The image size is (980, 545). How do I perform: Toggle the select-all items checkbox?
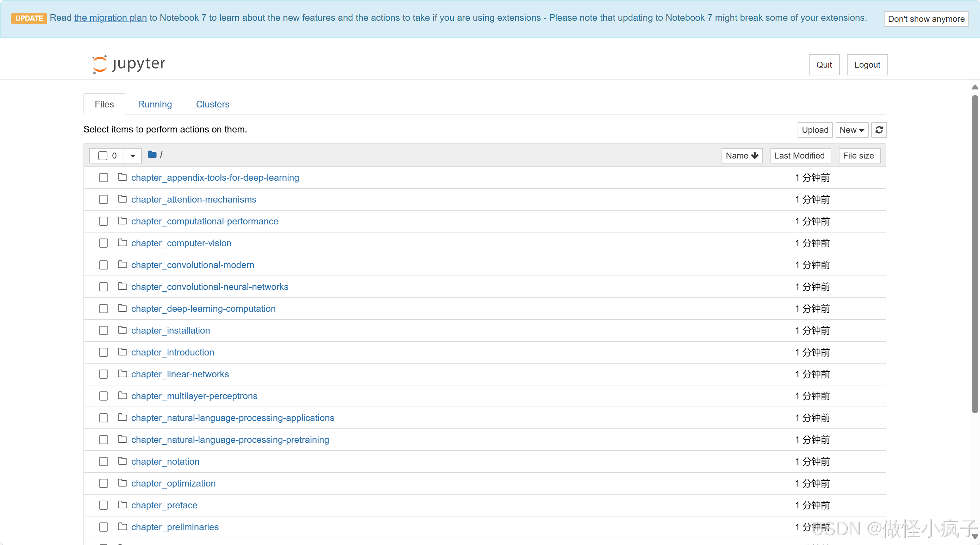coord(103,156)
